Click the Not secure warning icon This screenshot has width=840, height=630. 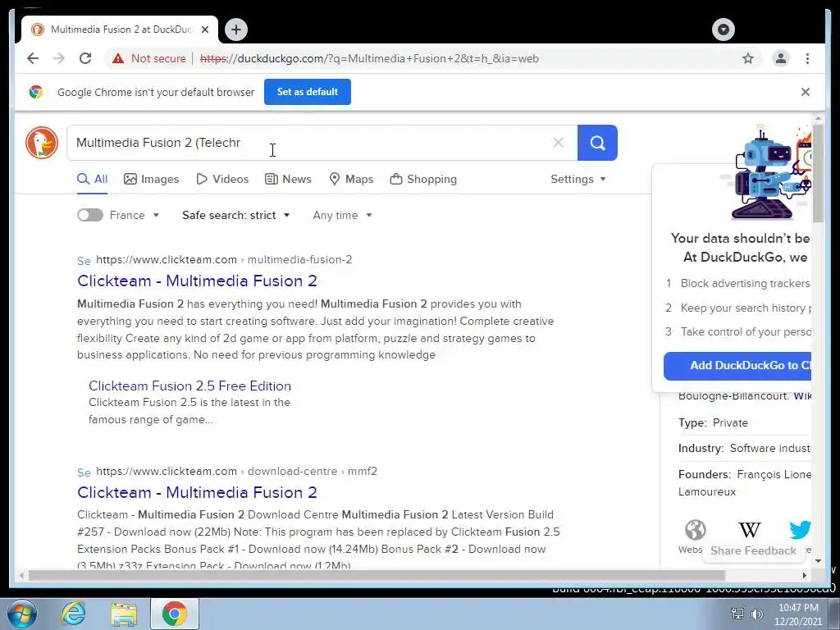118,58
